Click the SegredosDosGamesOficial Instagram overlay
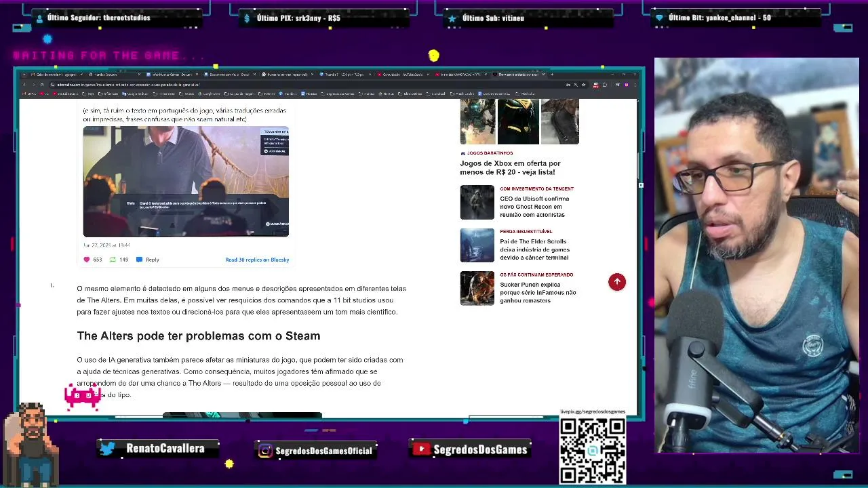The width and height of the screenshot is (868, 488). point(316,451)
